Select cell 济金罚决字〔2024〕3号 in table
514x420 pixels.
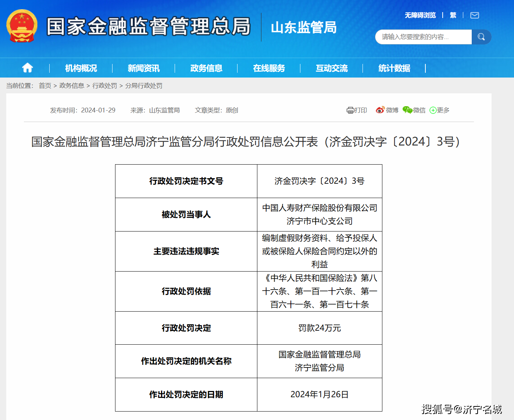coord(320,181)
